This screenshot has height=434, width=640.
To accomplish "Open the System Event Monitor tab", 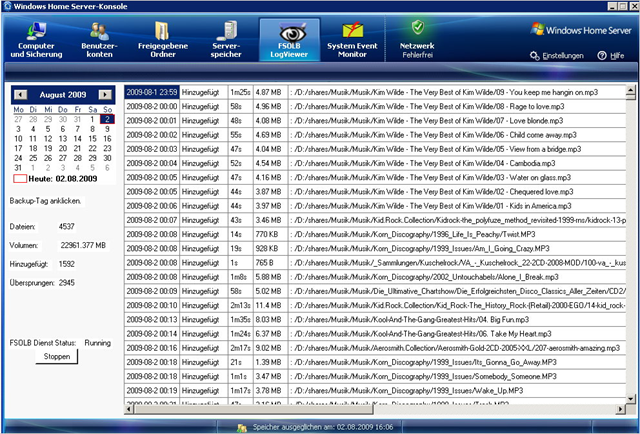I will tap(352, 40).
